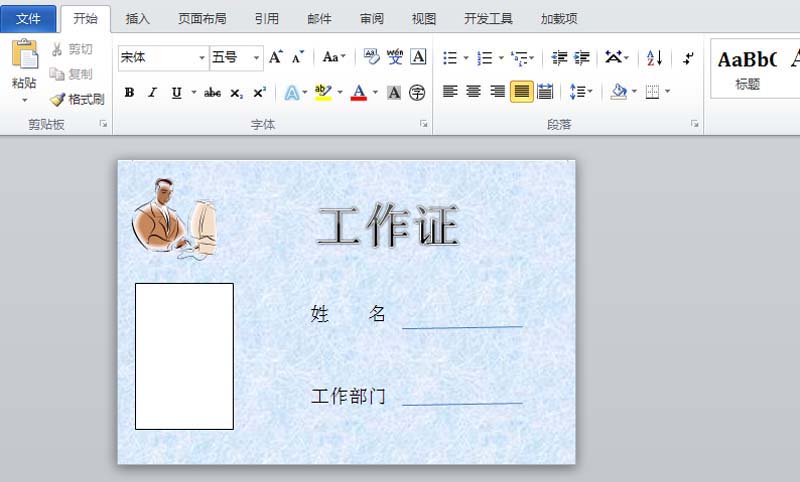Apply Character Shading (gray A) icon

pos(394,93)
